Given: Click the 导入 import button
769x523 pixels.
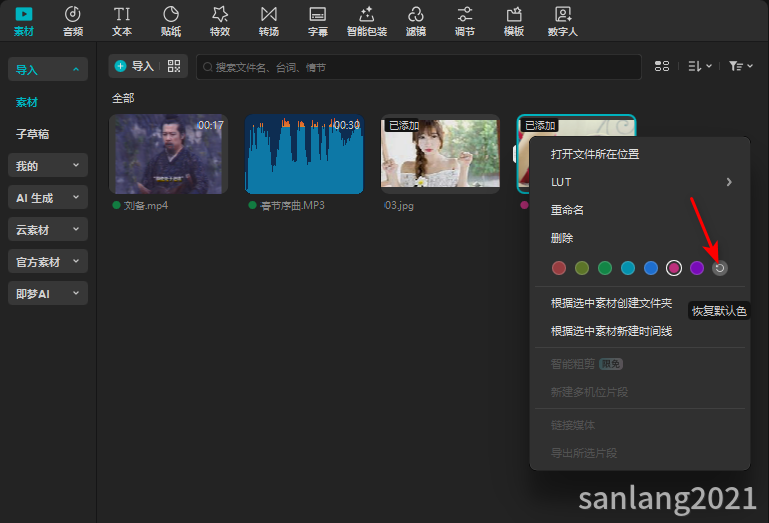Looking at the screenshot, I should pos(134,66).
